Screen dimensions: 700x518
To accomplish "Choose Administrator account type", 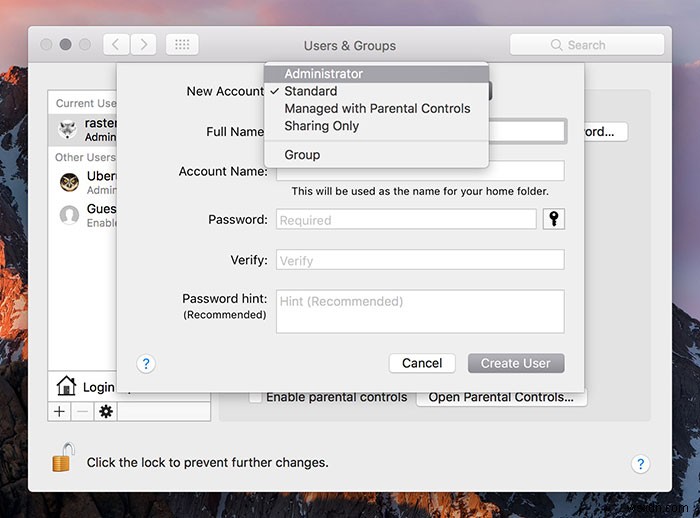I will tap(376, 74).
